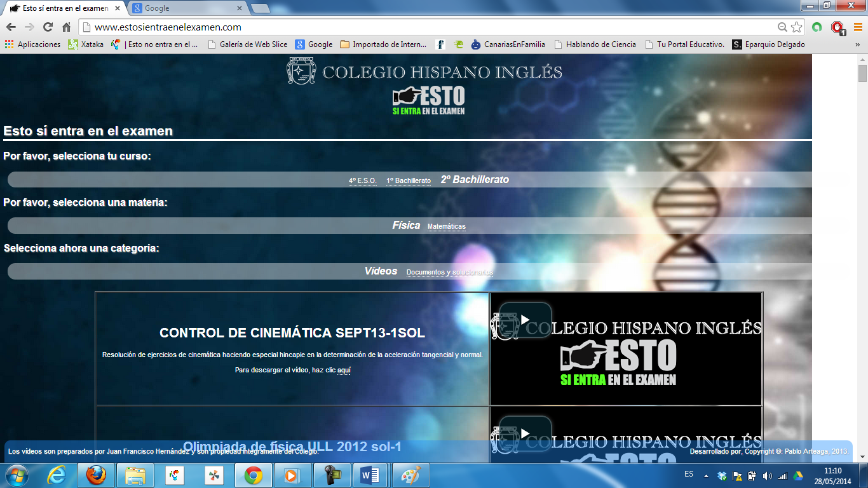Click the ESTO sí entra en el examen logo
This screenshot has width=868, height=488.
(429, 100)
